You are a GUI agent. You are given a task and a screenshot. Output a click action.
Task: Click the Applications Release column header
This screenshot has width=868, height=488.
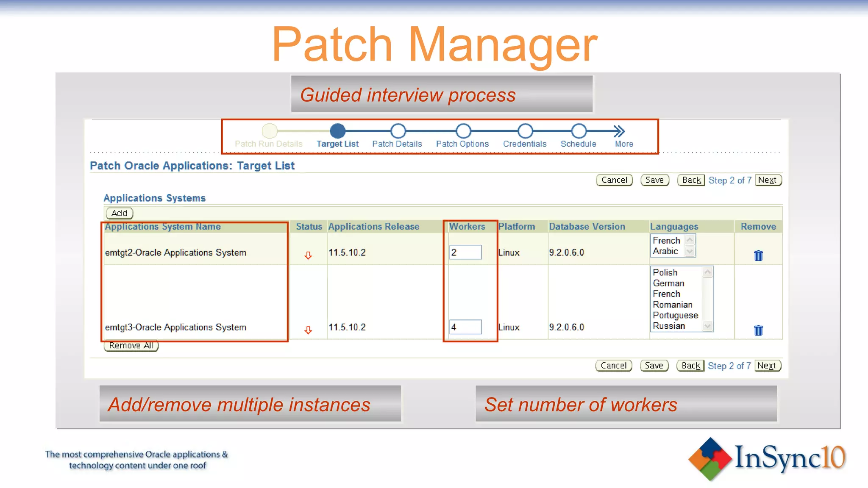pyautogui.click(x=374, y=227)
